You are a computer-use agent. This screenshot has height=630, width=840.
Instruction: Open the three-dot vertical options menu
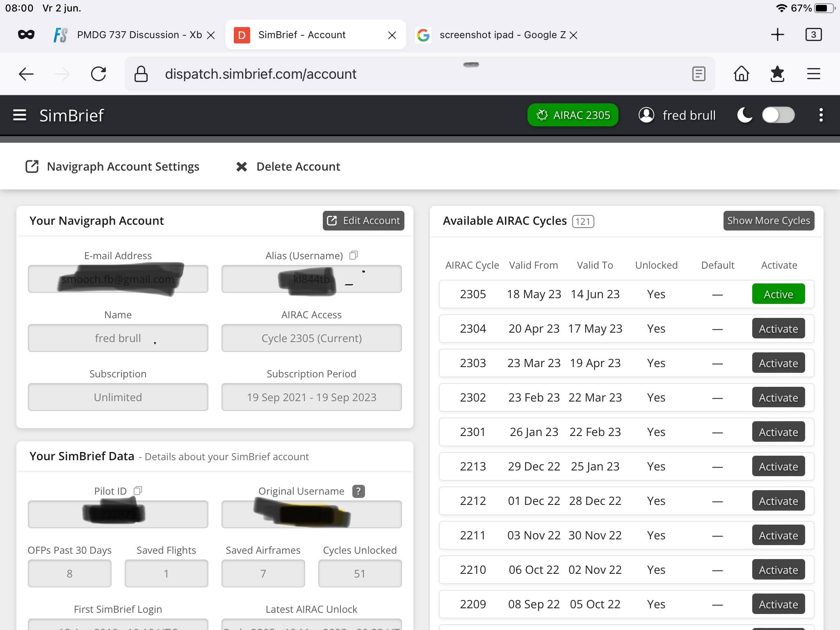pyautogui.click(x=821, y=115)
